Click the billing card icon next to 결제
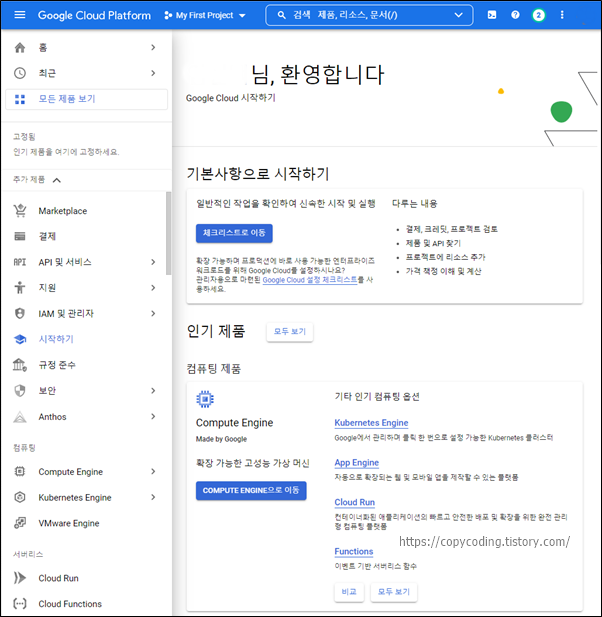This screenshot has height=617, width=602. (20, 236)
